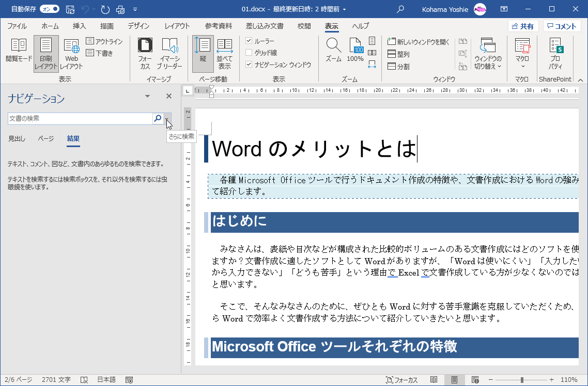Open the さらに検索 dropdown arrow
The width and height of the screenshot is (588, 386).
click(167, 119)
